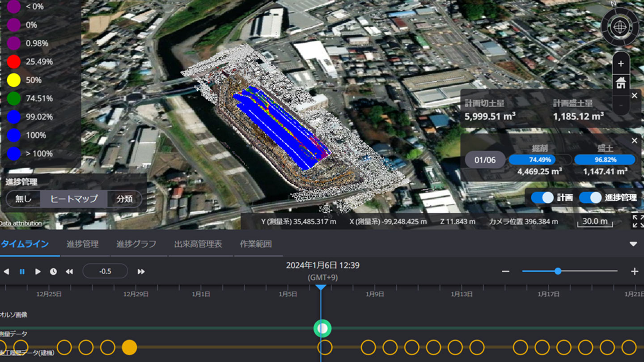644x362 pixels.
Task: Click the compass navigation gizmo
Action: pos(619,27)
